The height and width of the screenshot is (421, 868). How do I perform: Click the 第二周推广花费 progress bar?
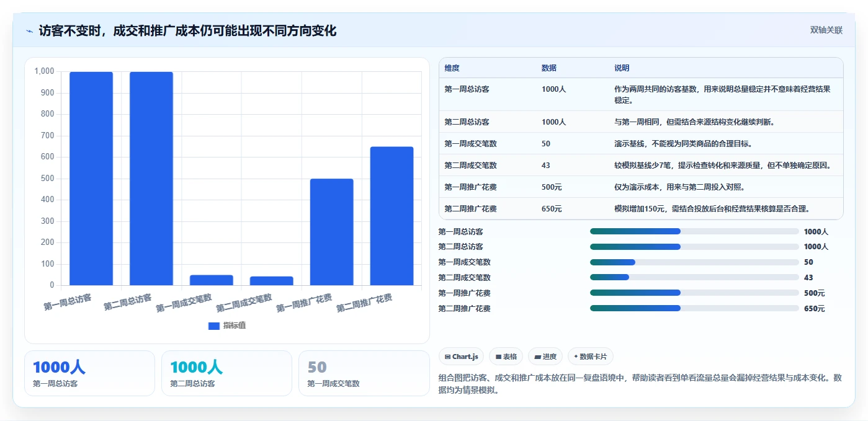(x=694, y=308)
